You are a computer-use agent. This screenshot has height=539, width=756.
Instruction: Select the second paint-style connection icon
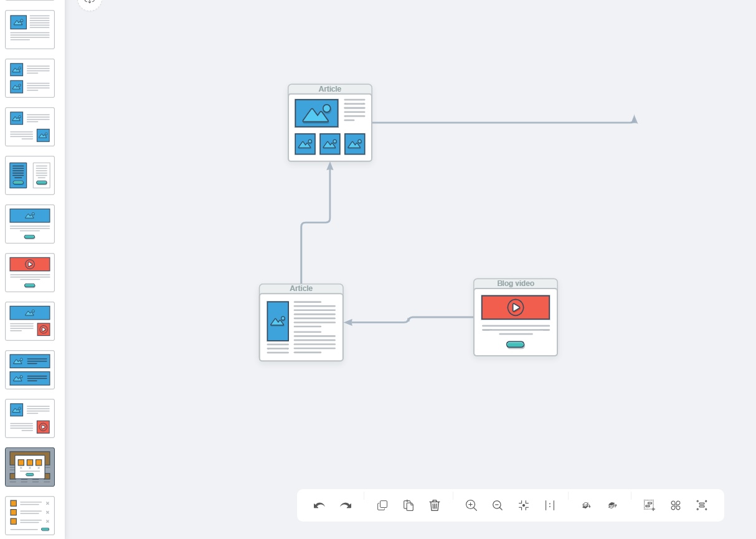pyautogui.click(x=612, y=505)
